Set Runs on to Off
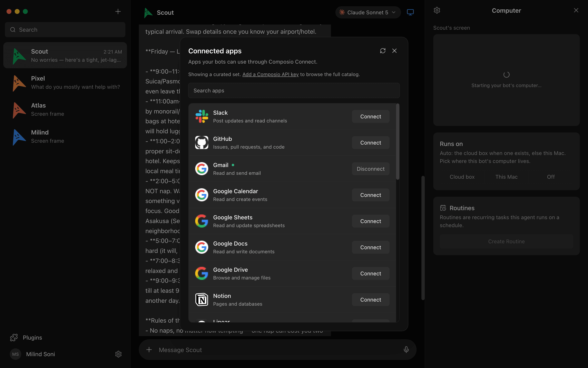Viewport: 588px width, 368px height. point(551,177)
